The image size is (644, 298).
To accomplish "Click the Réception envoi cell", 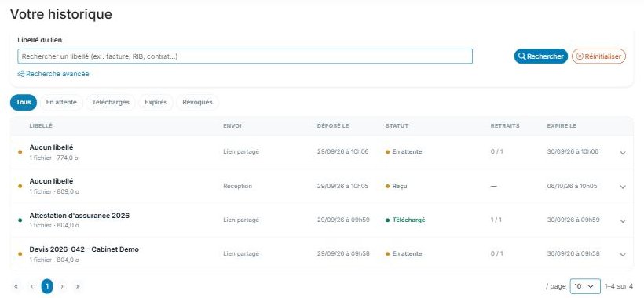I will [x=237, y=186].
